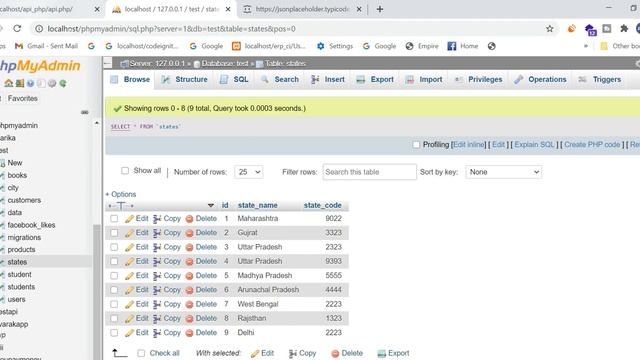Click the phpMyAdmin home icon
The width and height of the screenshot is (640, 360).
(x=9, y=83)
